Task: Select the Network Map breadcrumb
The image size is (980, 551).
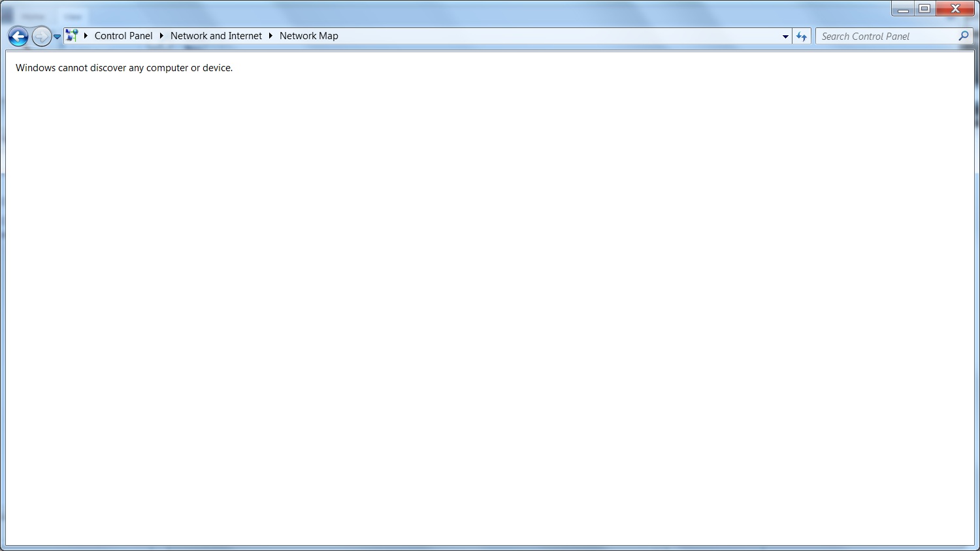Action: click(x=309, y=36)
